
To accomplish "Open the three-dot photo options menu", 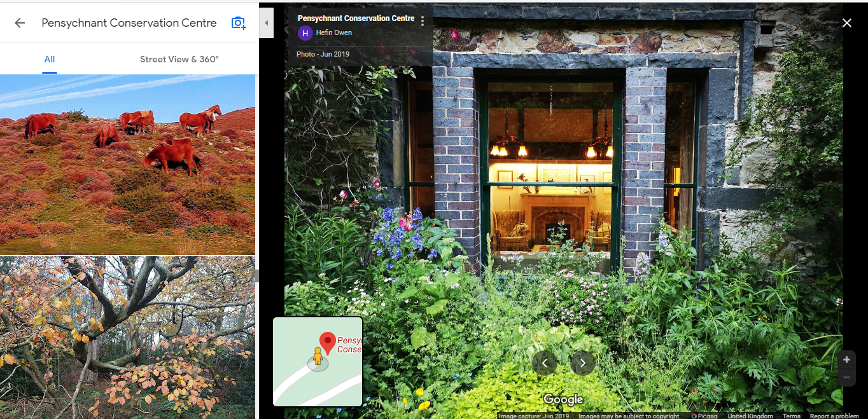I will tap(423, 22).
